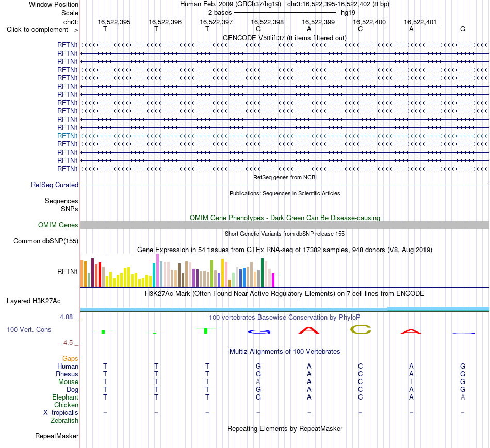
Task: Open '100 vertebrates Basewise Conservation by PhyloP' title
Action: [284, 318]
